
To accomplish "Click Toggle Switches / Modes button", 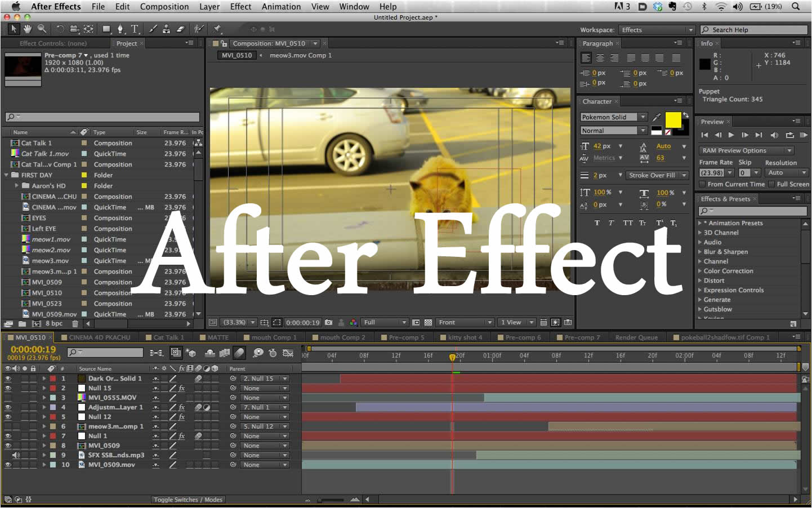I will tap(188, 500).
